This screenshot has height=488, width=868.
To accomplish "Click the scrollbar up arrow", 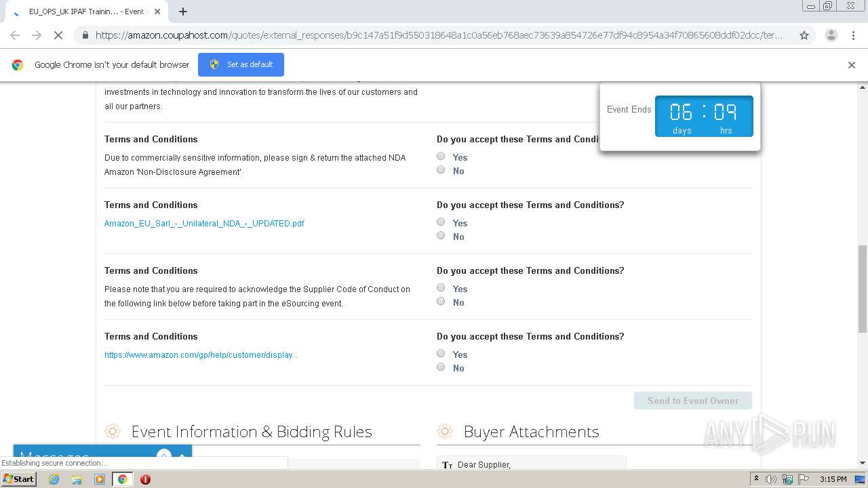I will pyautogui.click(x=863, y=87).
